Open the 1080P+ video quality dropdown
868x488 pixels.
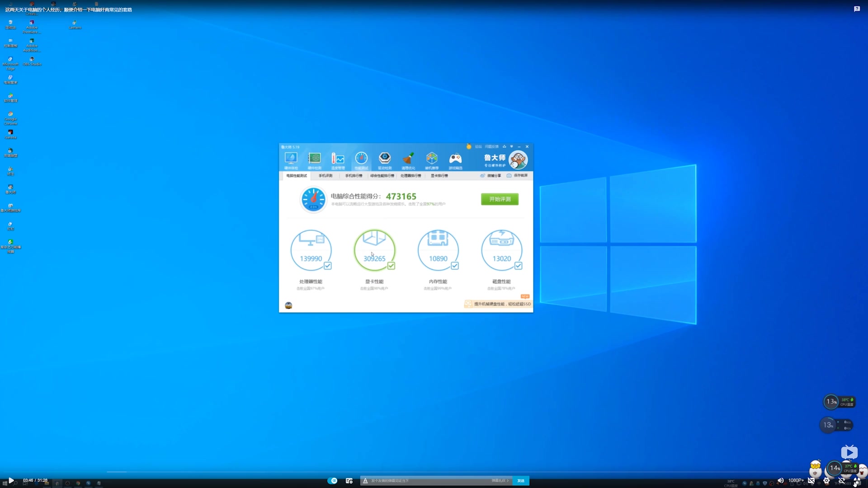point(796,480)
